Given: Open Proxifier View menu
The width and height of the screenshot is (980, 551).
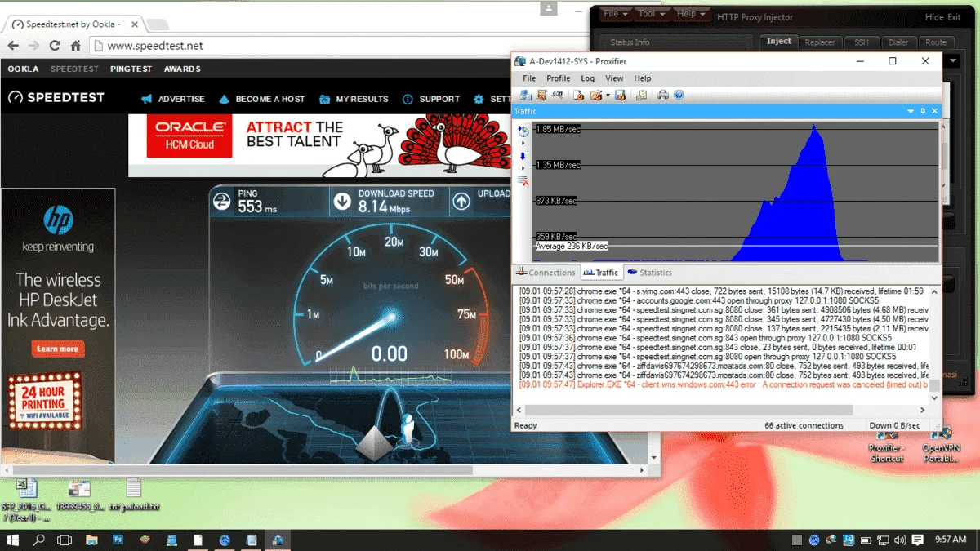Looking at the screenshot, I should coord(614,78).
